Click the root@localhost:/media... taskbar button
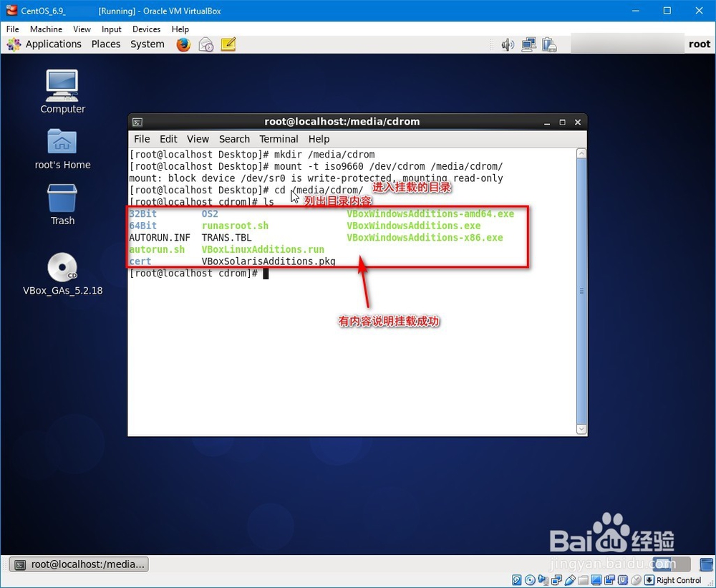The image size is (716, 588). click(79, 564)
